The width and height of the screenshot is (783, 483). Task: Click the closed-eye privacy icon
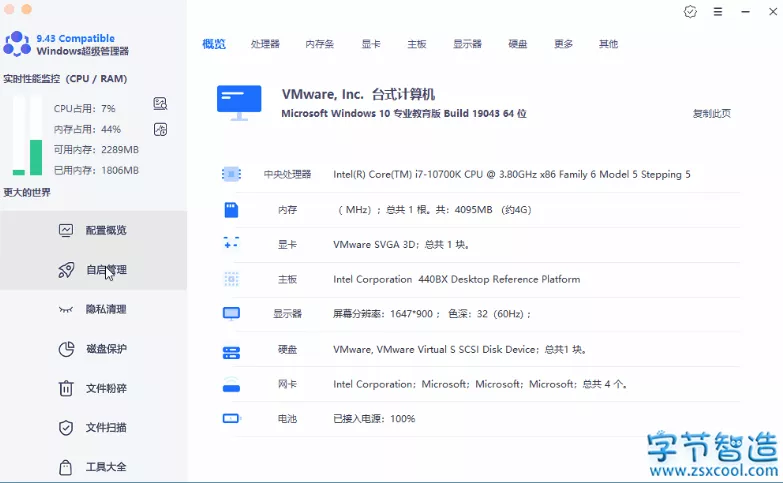coord(66,310)
